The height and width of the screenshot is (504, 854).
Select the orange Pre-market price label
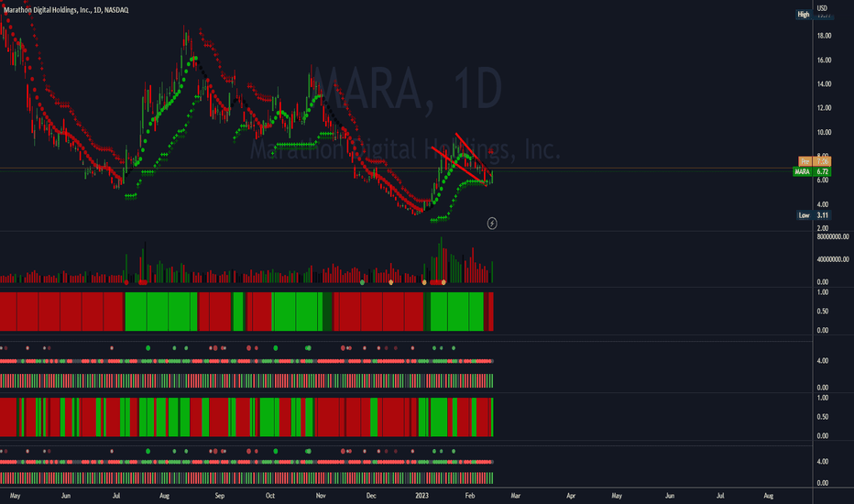(815, 162)
